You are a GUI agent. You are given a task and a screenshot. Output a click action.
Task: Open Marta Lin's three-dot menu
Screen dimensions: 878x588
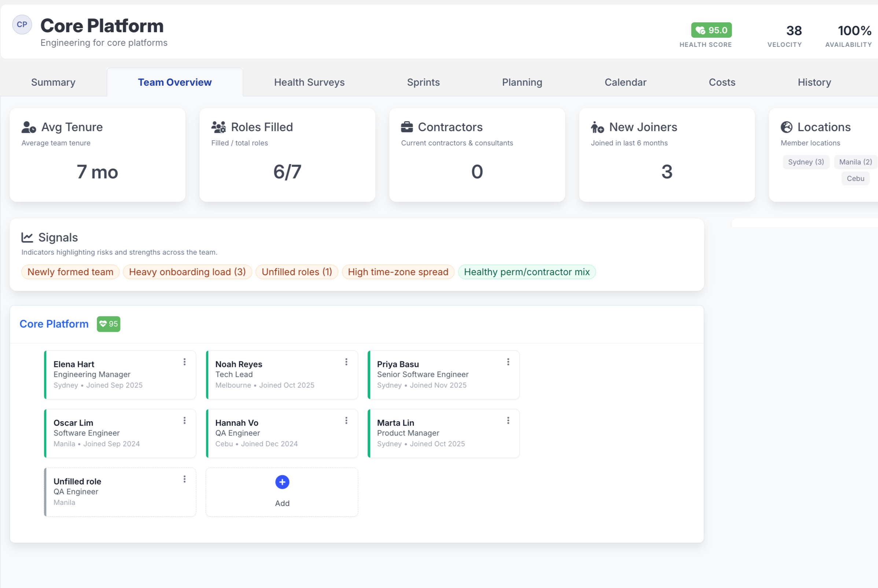(x=508, y=421)
